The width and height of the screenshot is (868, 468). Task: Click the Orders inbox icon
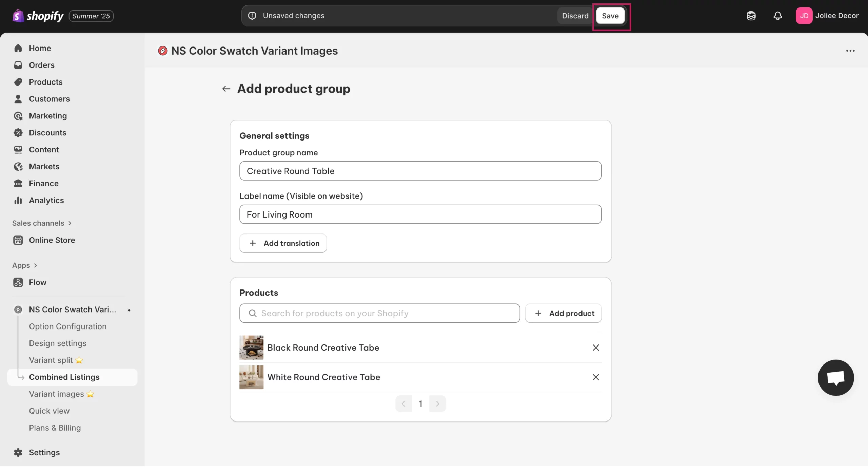(18, 65)
